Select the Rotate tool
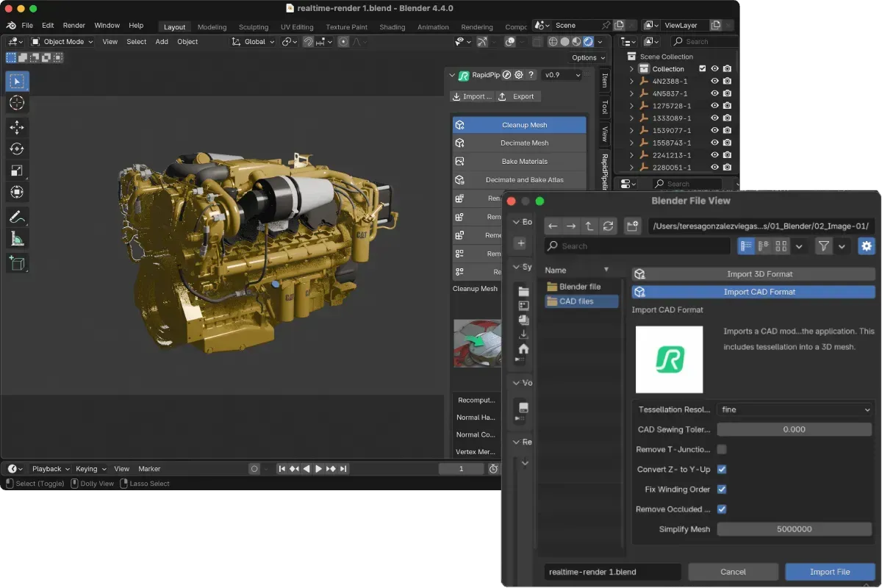Screen dimensions: 882x588 click(16, 149)
